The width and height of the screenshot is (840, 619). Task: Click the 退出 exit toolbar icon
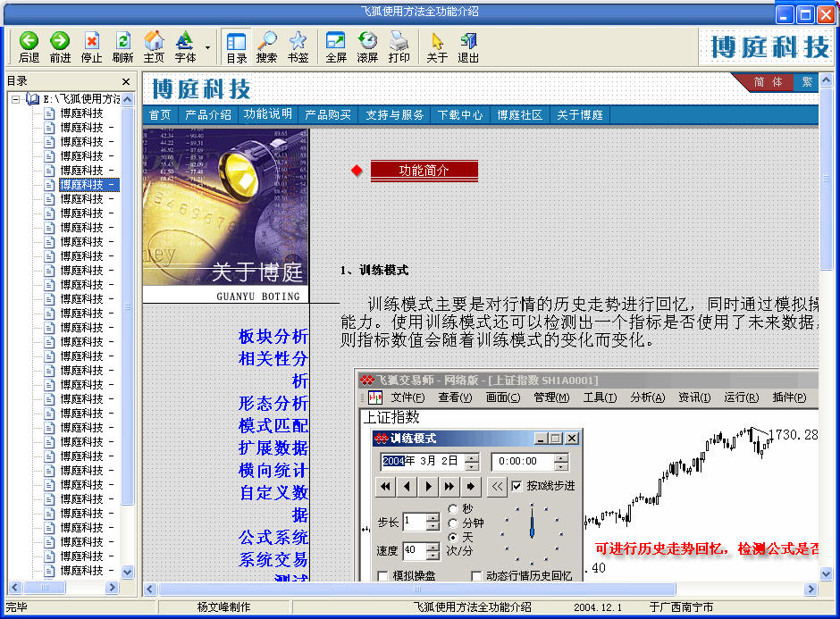468,46
